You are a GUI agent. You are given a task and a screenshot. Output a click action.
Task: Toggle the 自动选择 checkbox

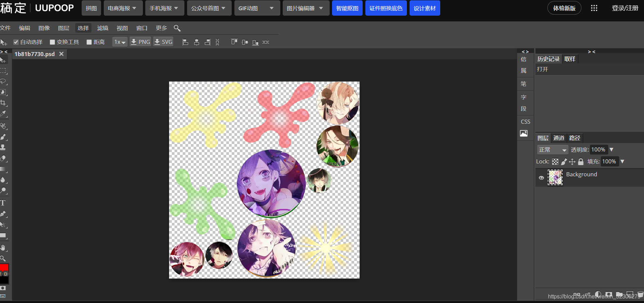tap(16, 42)
